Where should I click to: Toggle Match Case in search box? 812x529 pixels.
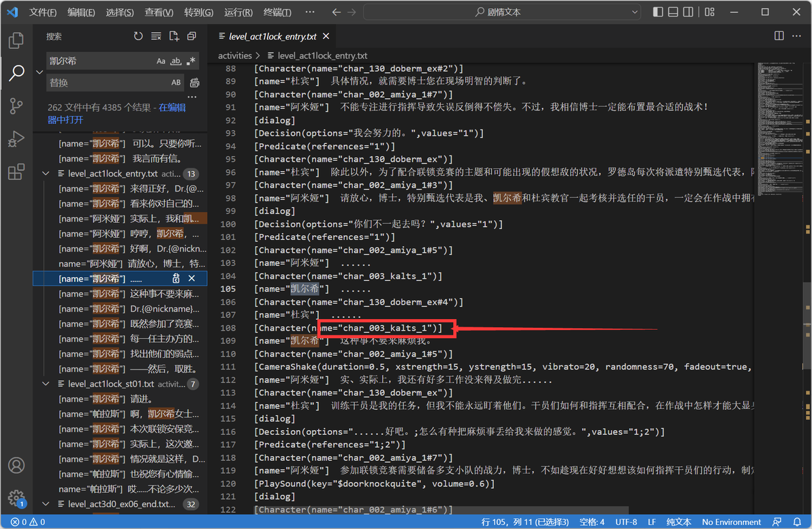coord(161,61)
